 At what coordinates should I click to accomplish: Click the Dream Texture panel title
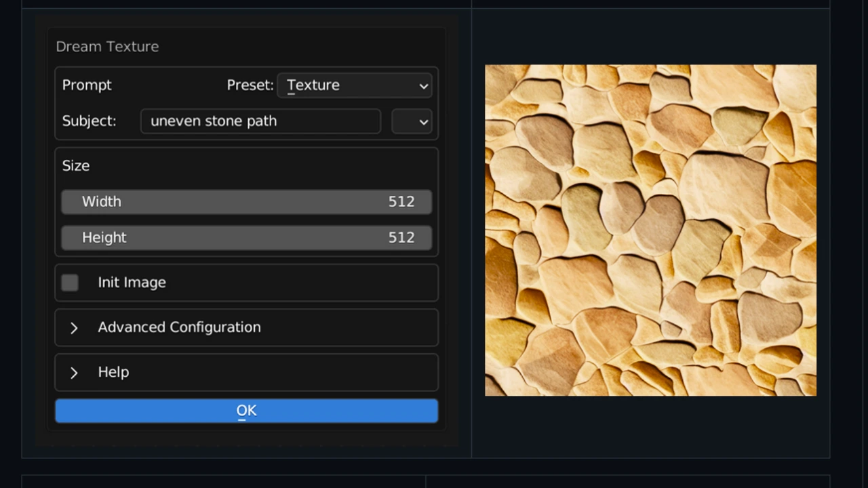(107, 46)
